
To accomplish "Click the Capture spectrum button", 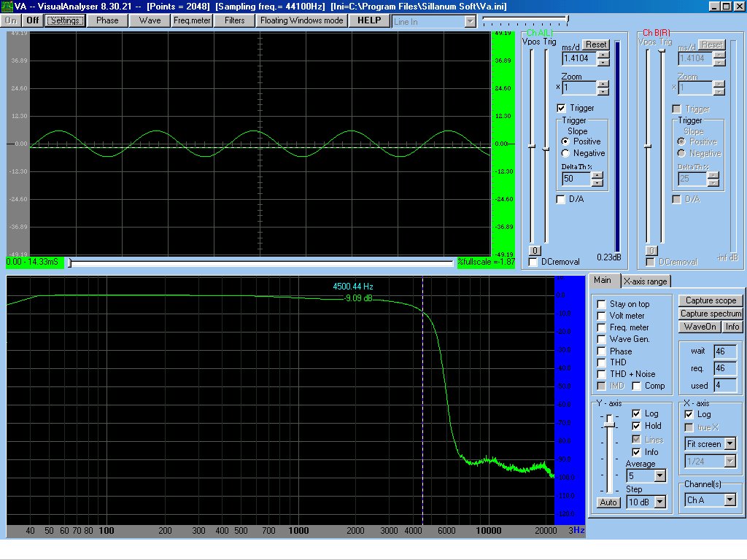I will coord(711,314).
